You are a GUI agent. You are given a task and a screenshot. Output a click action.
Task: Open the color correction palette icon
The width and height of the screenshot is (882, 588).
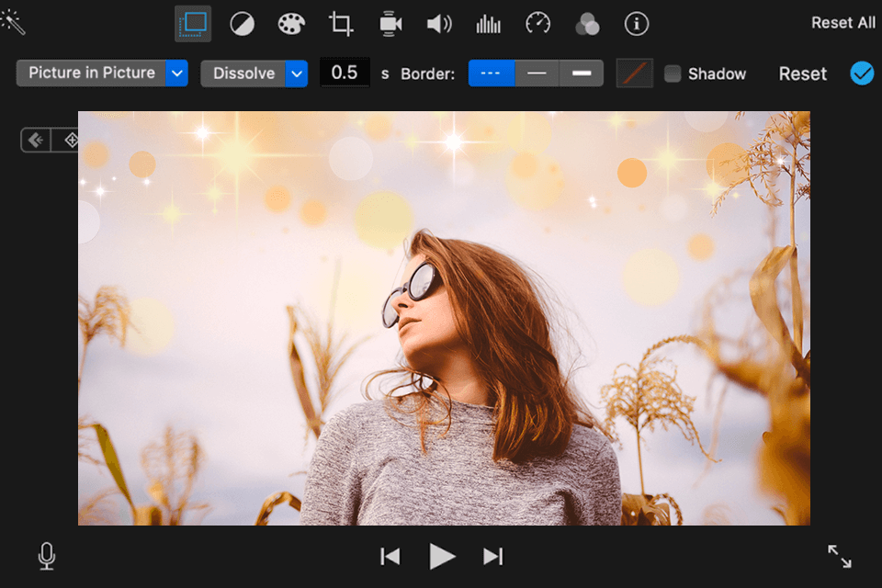[291, 24]
